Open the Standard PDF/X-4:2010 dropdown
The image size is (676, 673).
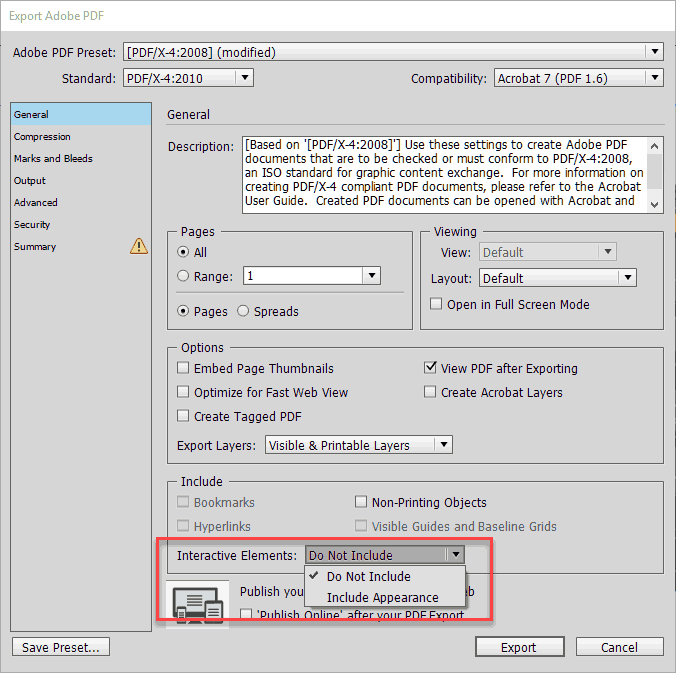point(188,78)
